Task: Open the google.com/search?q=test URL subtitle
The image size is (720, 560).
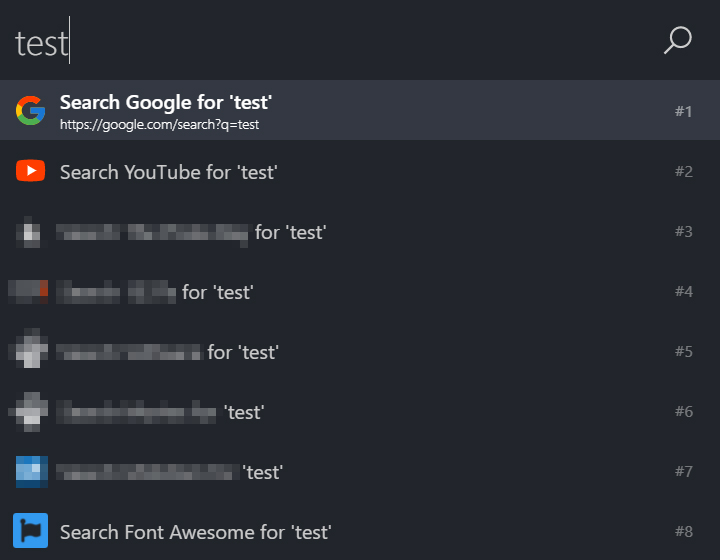Action: click(159, 124)
